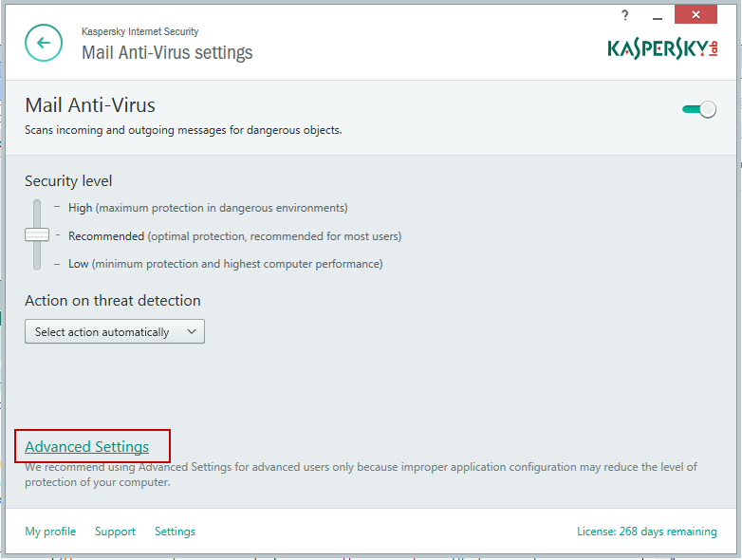This screenshot has width=742, height=560.
Task: Toggle the Mail Anti-Virus switch off
Action: 699,109
